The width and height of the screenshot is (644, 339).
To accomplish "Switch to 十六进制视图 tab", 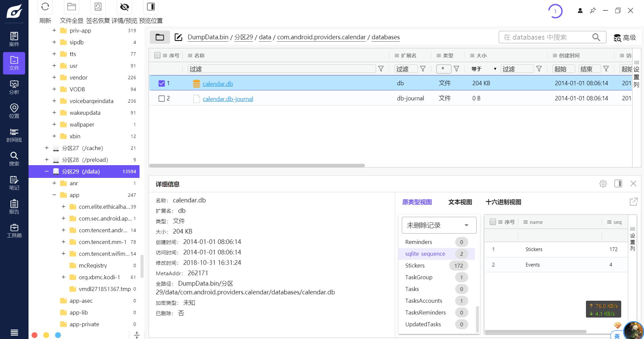I will (503, 202).
